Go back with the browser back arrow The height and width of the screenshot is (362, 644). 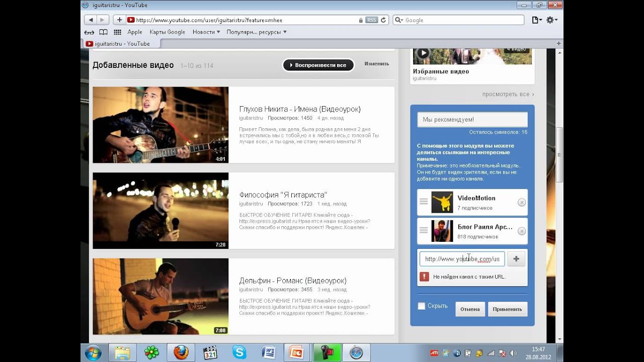click(90, 20)
